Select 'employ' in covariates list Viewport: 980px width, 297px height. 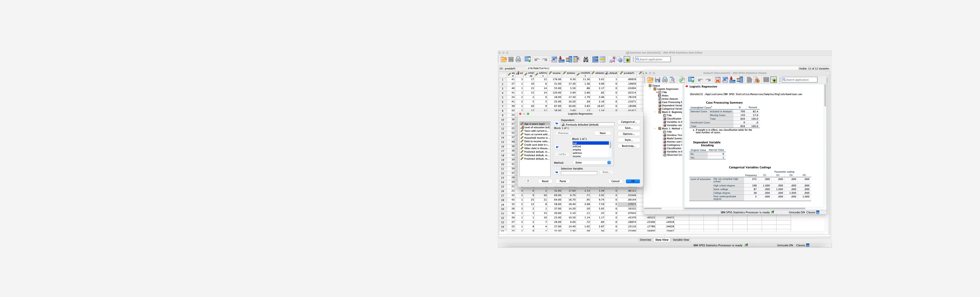[591, 150]
